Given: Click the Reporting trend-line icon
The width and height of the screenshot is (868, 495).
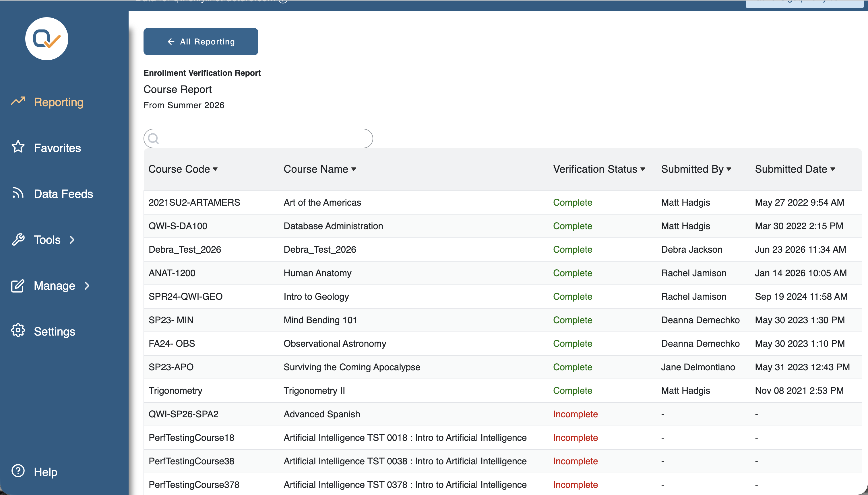Looking at the screenshot, I should [x=18, y=101].
